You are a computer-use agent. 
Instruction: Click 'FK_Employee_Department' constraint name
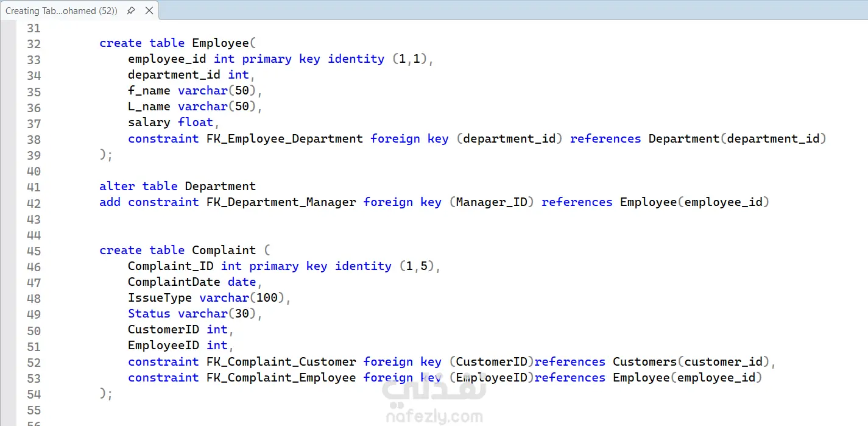point(284,139)
